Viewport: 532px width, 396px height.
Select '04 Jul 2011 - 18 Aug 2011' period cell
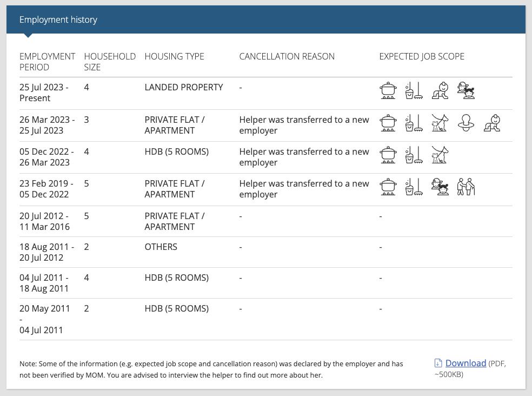(x=44, y=283)
